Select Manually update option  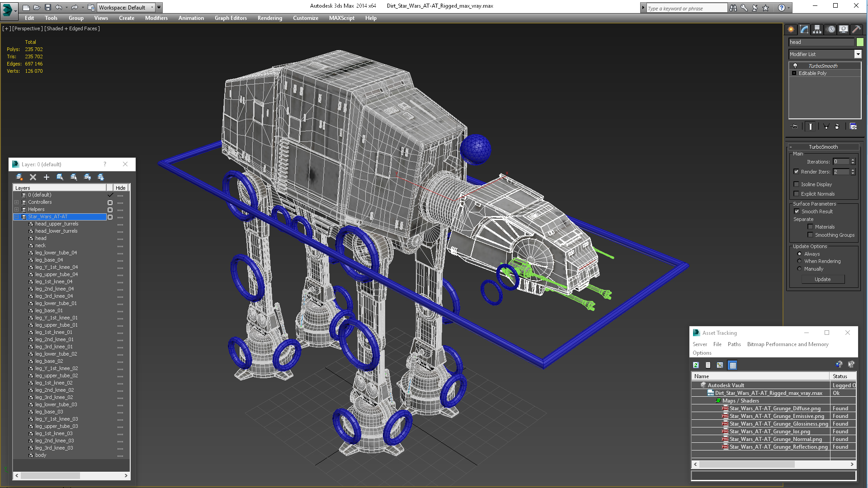coord(800,269)
